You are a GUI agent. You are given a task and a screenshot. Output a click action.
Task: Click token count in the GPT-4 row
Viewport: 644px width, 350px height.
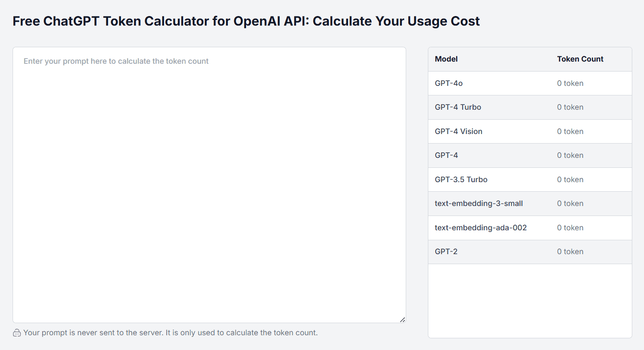[570, 155]
